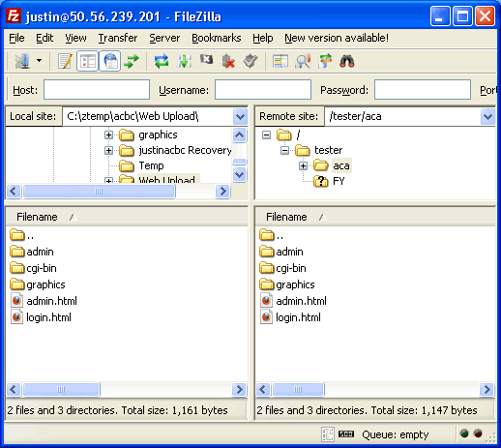Open the Site Manager icon
501x448 pixels.
[22, 61]
